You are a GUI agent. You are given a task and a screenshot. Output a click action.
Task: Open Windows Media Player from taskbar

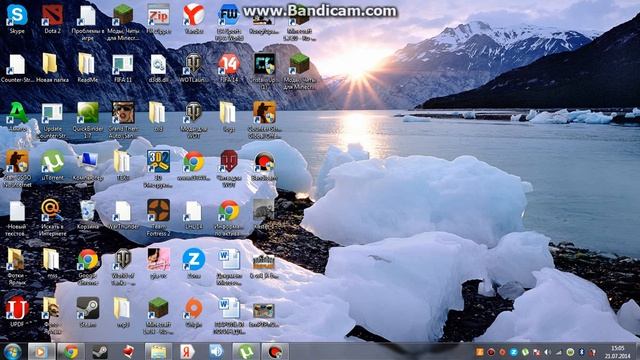pos(41,351)
